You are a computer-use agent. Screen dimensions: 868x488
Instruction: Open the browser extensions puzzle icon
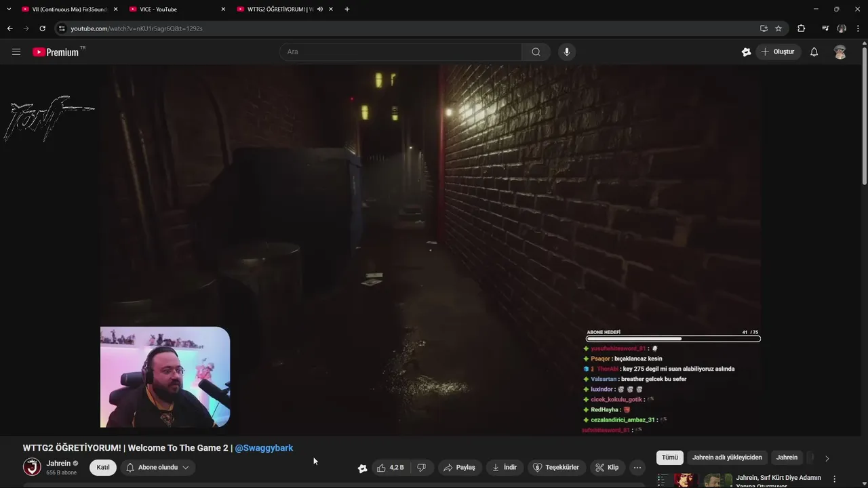[x=802, y=28]
